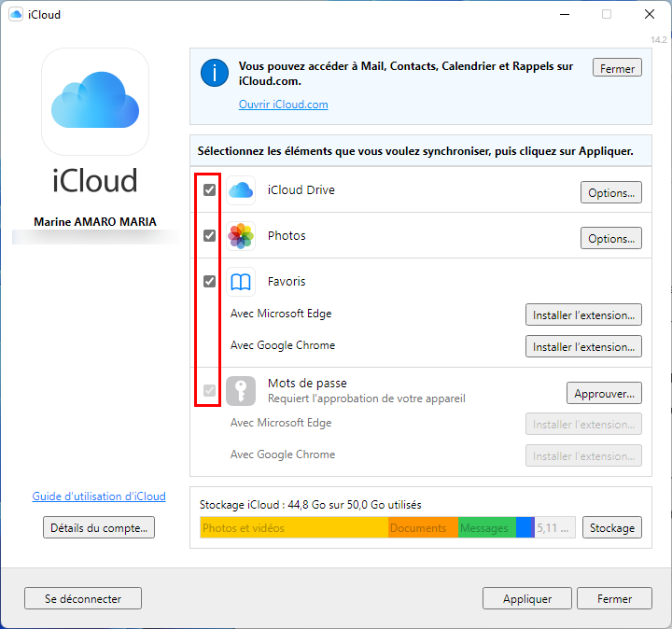Click orange Documents storage segment
Viewport: 672px width, 629px height.
tap(423, 527)
